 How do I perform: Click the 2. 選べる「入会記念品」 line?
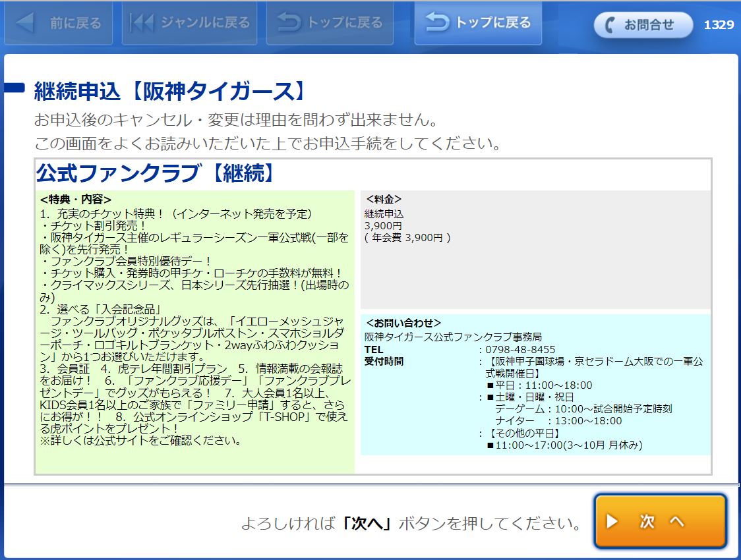coord(101,309)
